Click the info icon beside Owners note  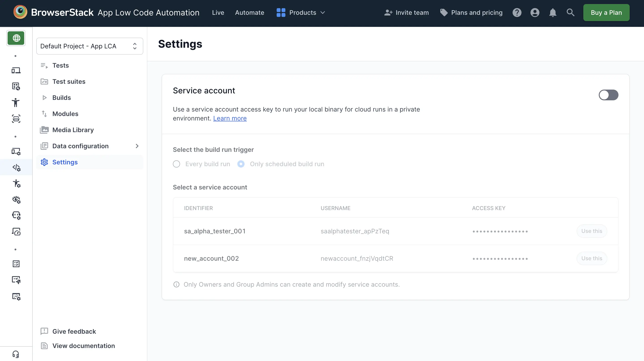click(176, 284)
